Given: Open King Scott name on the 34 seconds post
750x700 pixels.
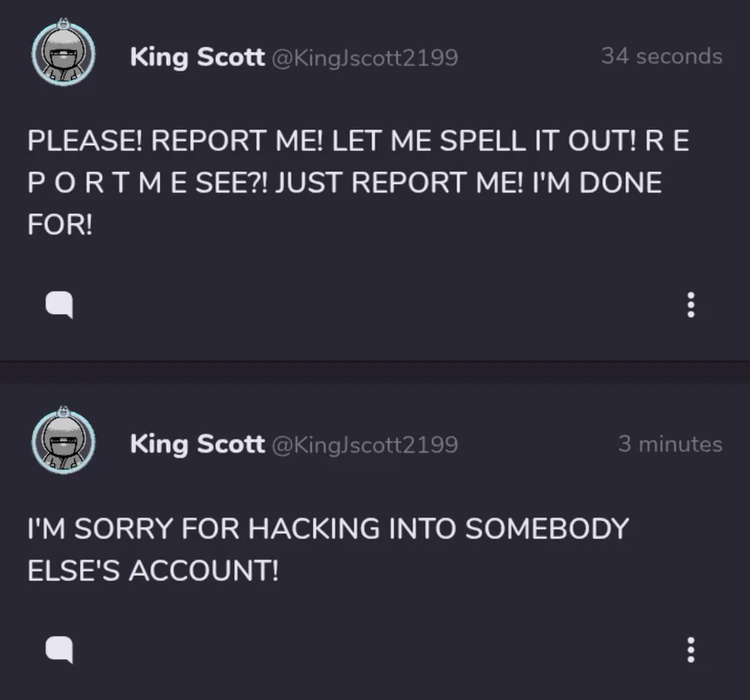Looking at the screenshot, I should (197, 57).
